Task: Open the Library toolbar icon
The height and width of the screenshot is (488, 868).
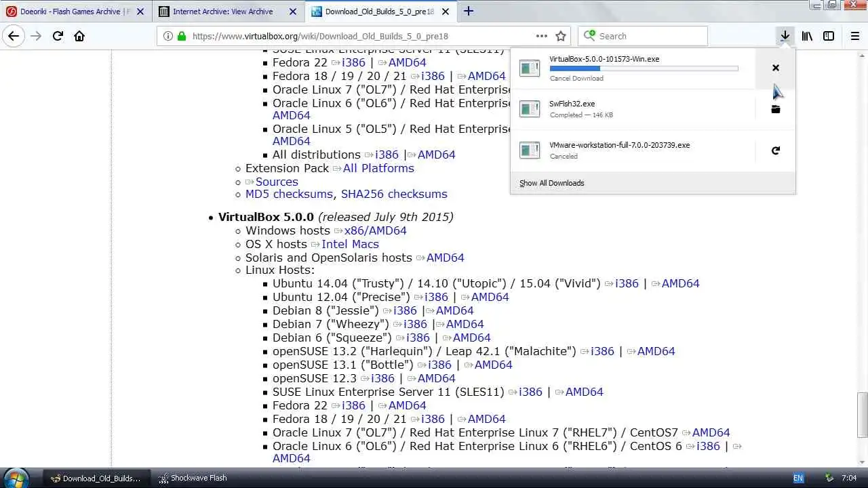Action: click(807, 36)
